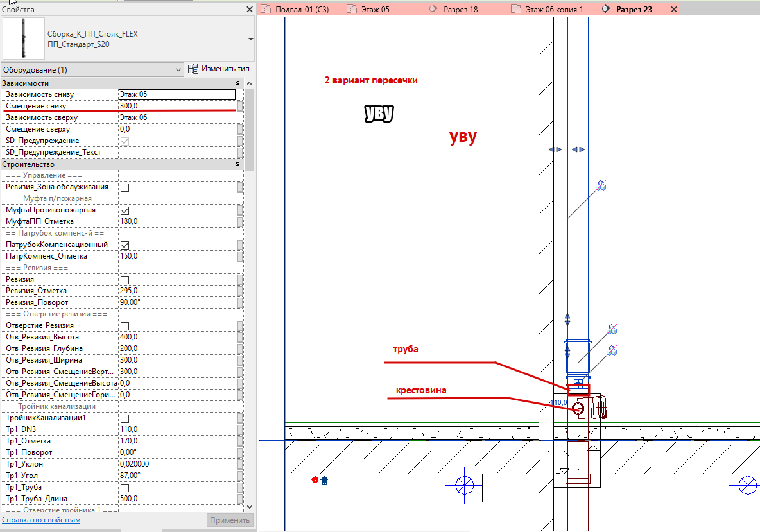Select the left circular crosshair symbol below slab

pos(464,486)
